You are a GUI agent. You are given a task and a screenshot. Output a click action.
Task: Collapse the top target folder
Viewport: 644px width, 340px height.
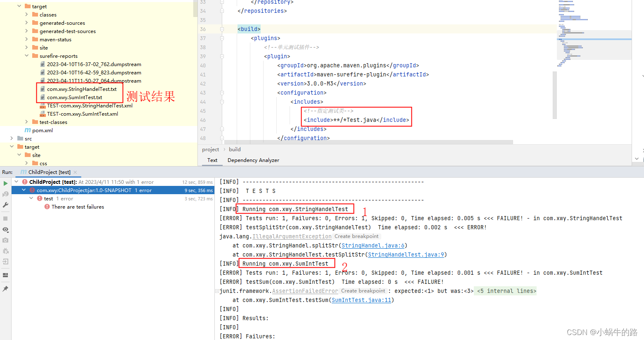tap(19, 6)
